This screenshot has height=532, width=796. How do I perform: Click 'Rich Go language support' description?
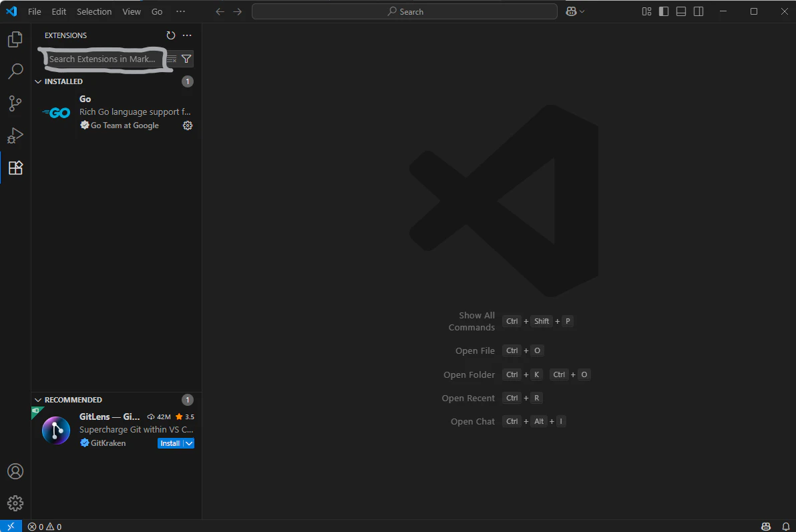(x=135, y=111)
